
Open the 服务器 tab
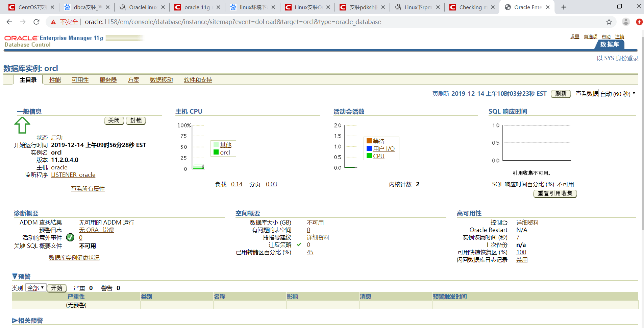click(x=108, y=80)
